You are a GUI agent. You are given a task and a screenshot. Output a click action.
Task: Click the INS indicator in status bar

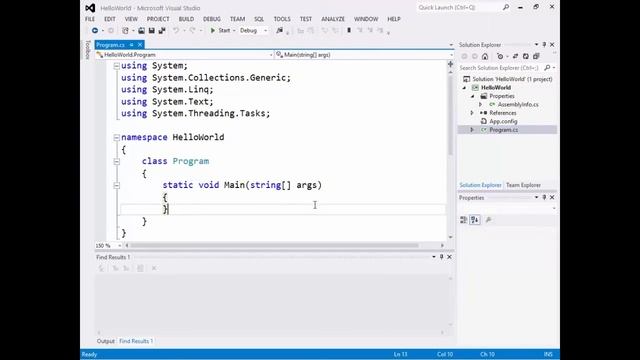click(548, 354)
